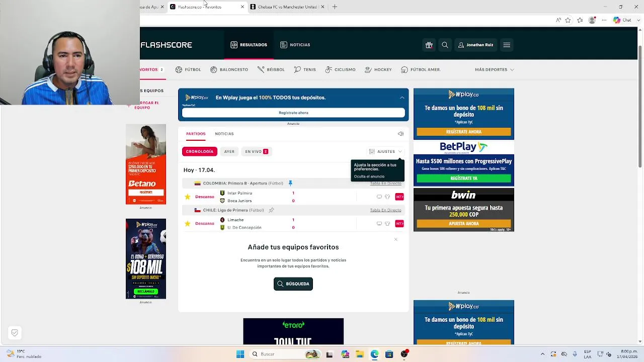Choose Fútbol in sports menu
Viewport: 644px width, 362px height.
(188, 69)
